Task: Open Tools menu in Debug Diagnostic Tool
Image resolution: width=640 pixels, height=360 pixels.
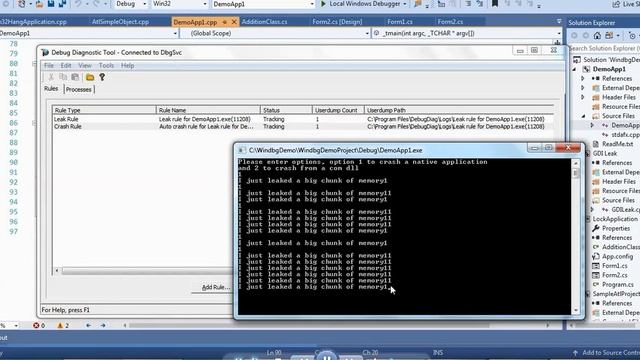Action: tap(106, 65)
